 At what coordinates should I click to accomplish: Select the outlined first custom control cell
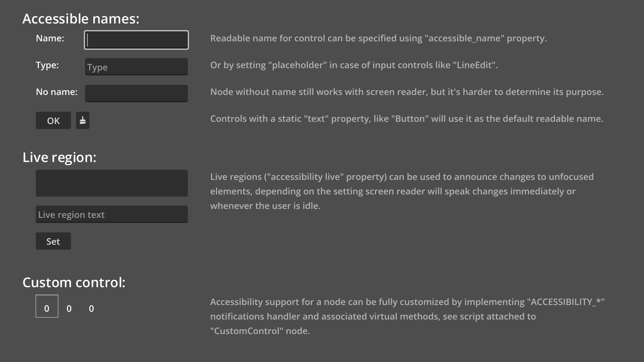click(47, 306)
